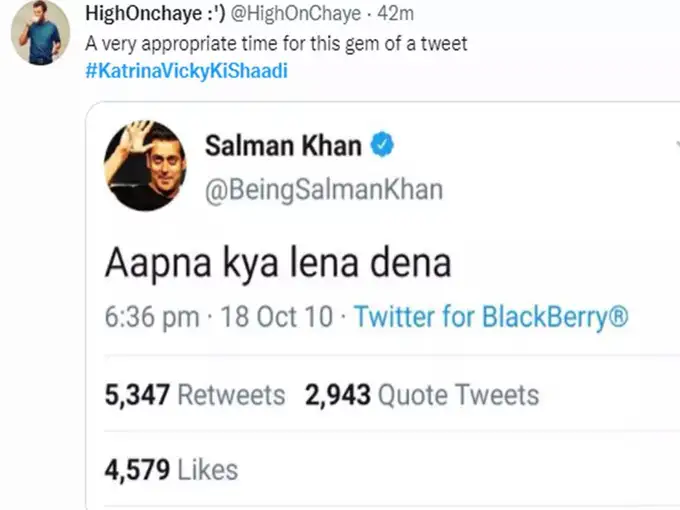
Task: Open the @HighOnChaye handle link
Action: tap(295, 14)
